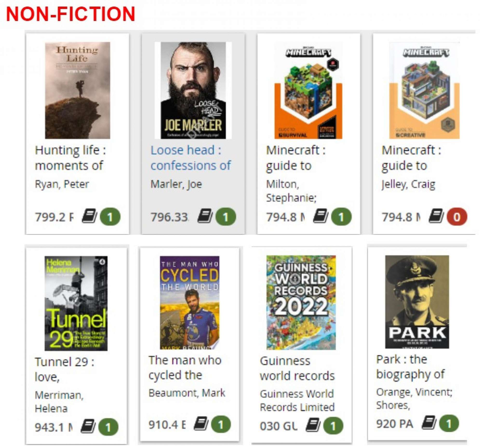Select the Minecraft Guide to Survival cover
The image size is (482, 448).
(308, 90)
